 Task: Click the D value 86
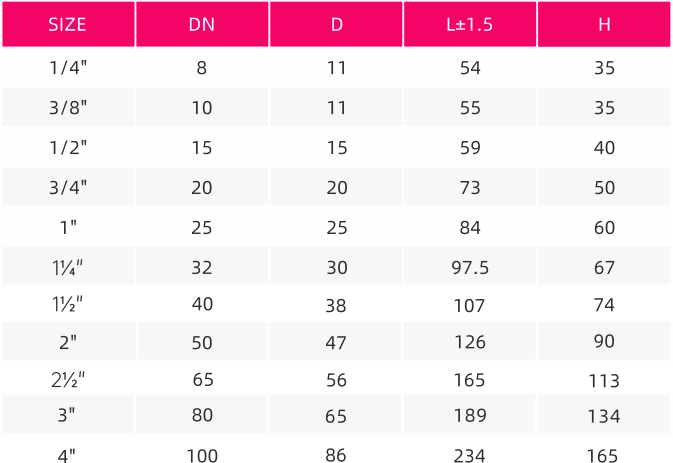(x=336, y=455)
